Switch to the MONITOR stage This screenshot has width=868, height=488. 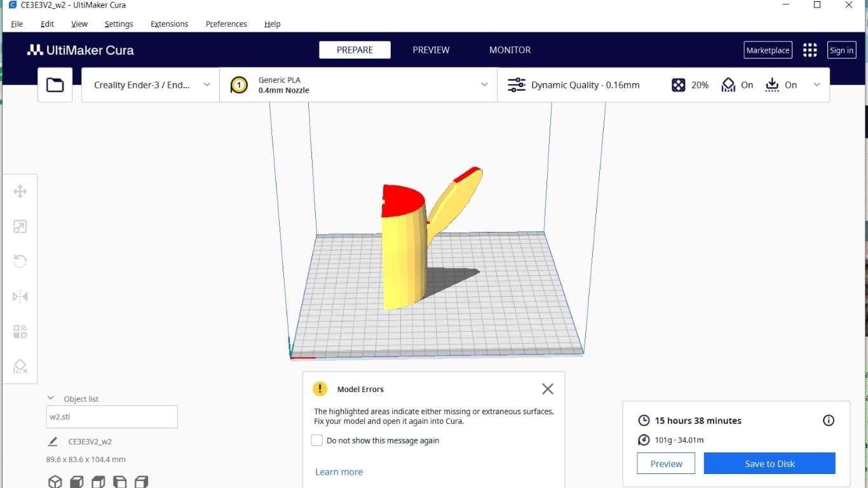point(510,50)
